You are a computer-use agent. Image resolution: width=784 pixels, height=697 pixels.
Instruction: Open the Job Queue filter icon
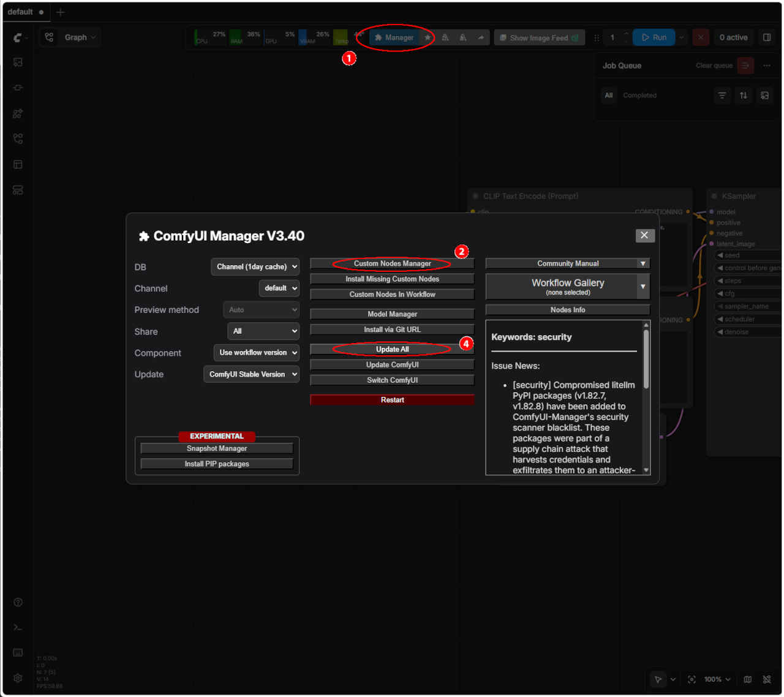pos(722,96)
